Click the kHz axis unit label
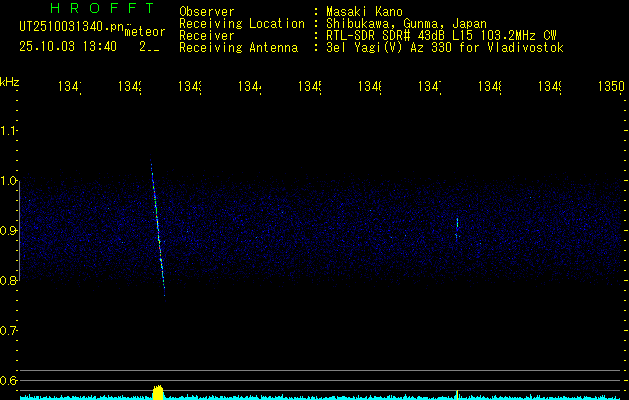 coord(10,81)
